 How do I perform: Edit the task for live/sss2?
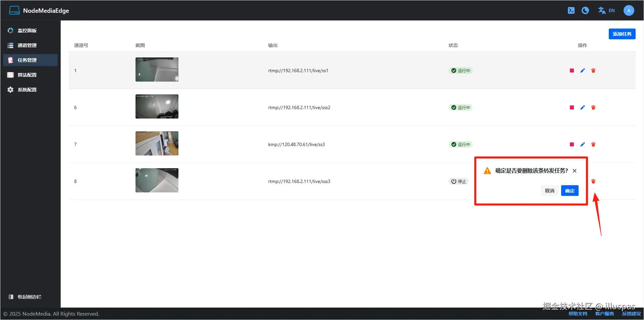tap(583, 107)
